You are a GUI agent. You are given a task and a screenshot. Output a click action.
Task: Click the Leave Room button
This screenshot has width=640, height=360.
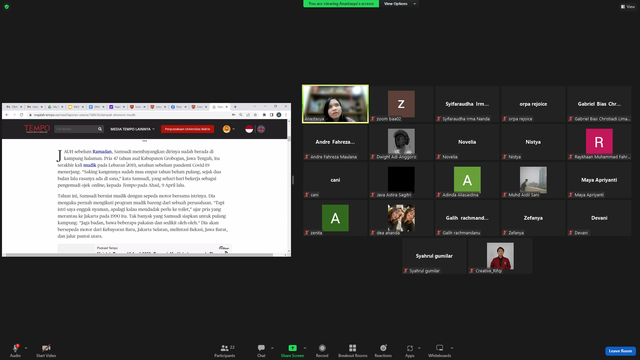click(620, 351)
